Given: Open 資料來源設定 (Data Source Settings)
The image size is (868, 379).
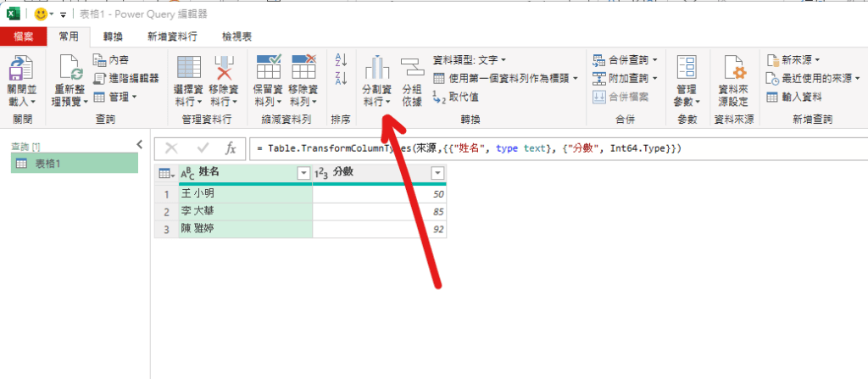Looking at the screenshot, I should (732, 68).
